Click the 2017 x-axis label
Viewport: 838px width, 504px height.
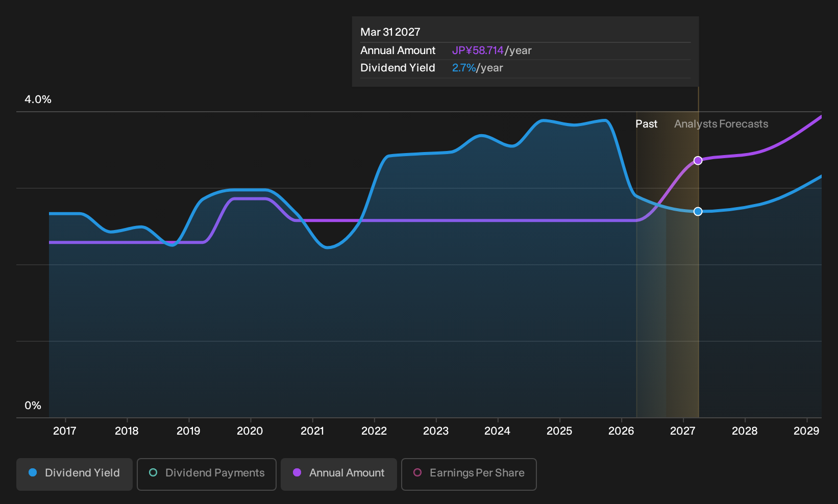(65, 431)
